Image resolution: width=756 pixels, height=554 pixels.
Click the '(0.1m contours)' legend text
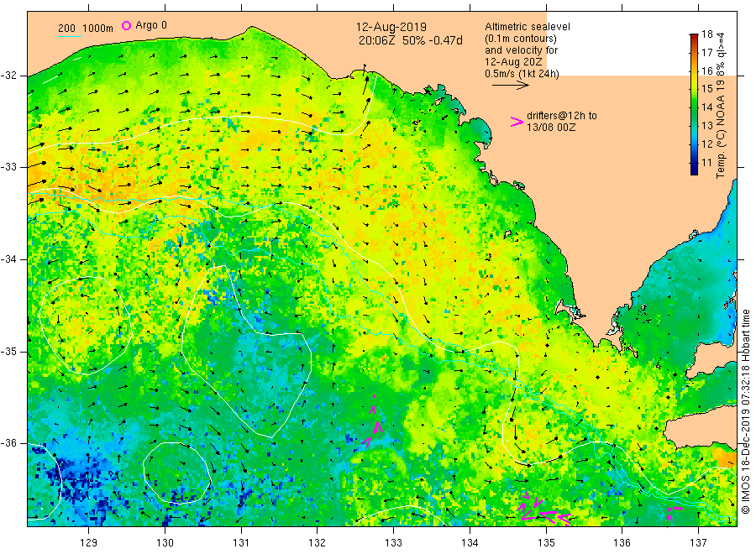pos(521,39)
